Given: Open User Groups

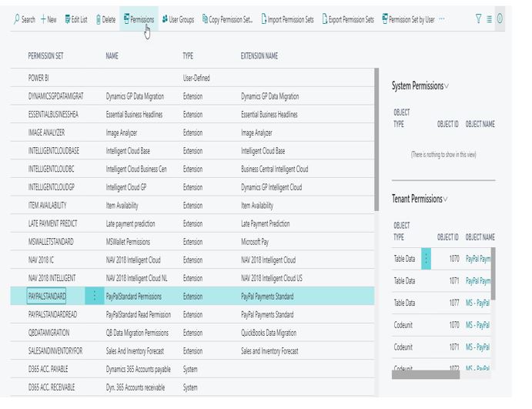Looking at the screenshot, I should (x=178, y=19).
